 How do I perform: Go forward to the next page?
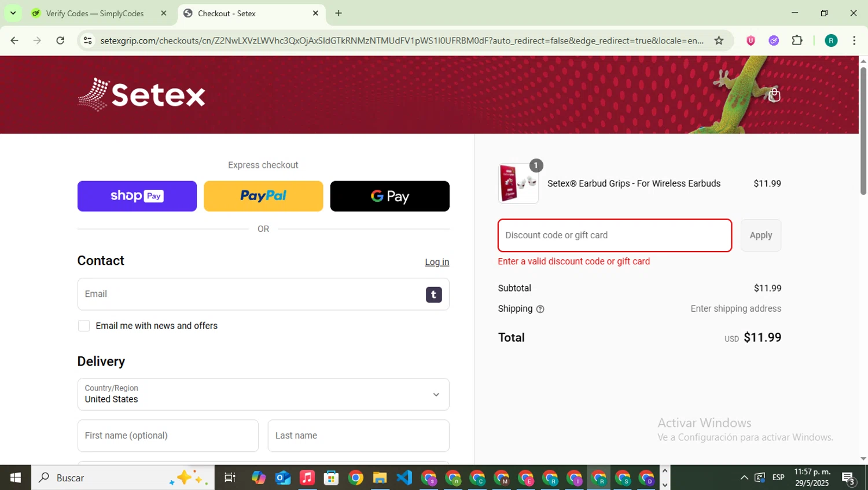tap(37, 40)
